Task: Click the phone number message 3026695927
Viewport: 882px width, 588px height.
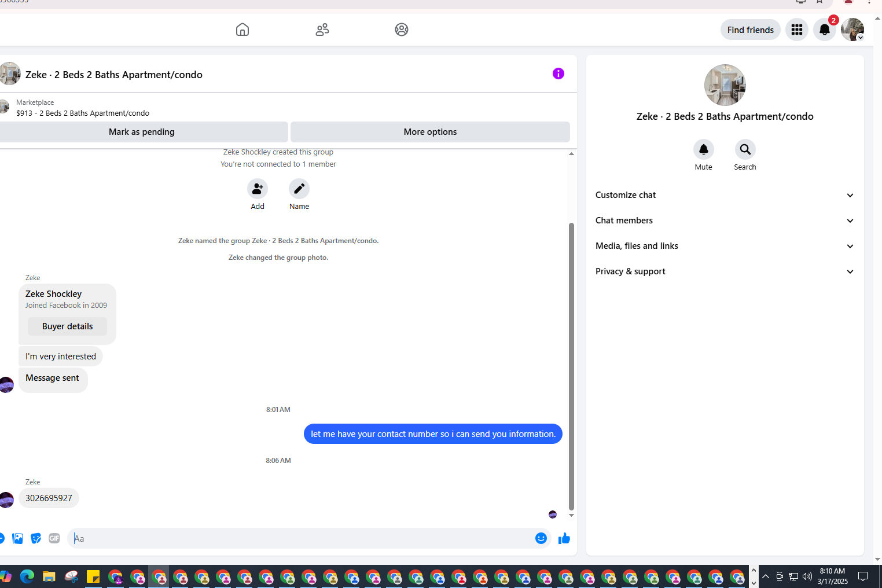Action: (x=49, y=498)
